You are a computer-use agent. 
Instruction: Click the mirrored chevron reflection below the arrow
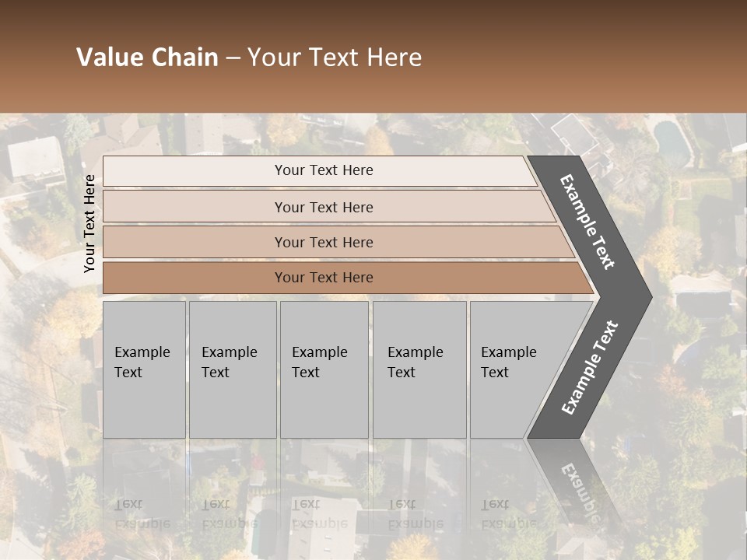click(x=576, y=482)
